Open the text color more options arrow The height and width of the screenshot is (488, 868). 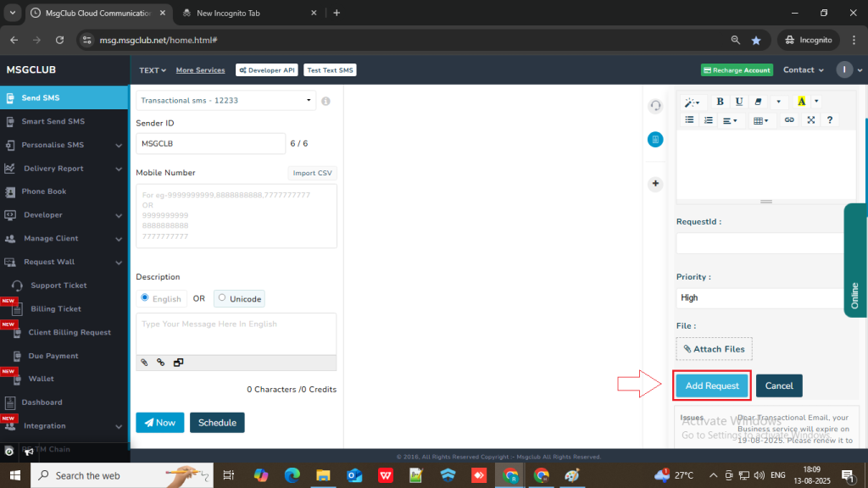point(816,102)
